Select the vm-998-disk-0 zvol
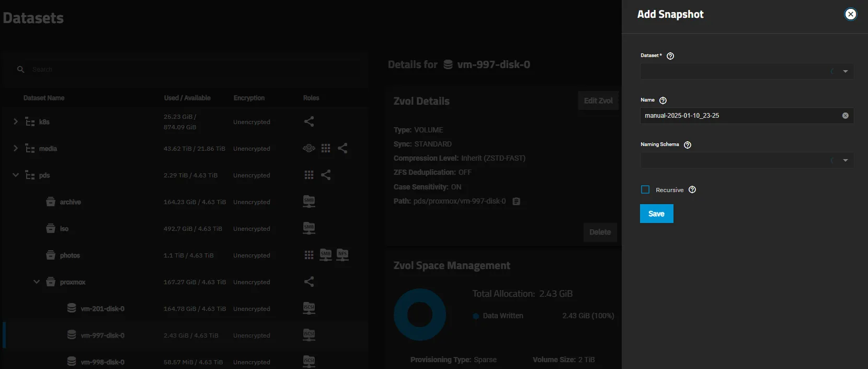 pyautogui.click(x=102, y=362)
